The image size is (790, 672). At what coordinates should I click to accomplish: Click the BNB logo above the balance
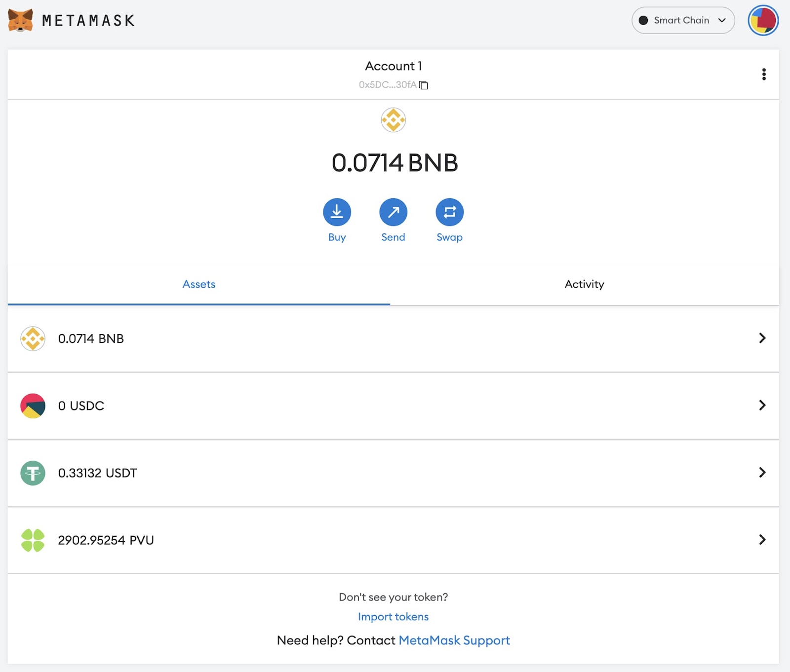(393, 120)
